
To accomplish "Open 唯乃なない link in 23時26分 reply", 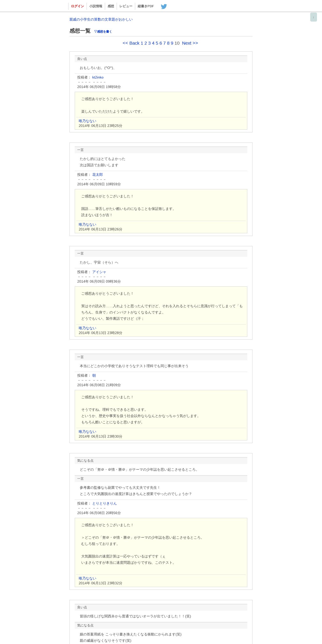I will [x=88, y=224].
